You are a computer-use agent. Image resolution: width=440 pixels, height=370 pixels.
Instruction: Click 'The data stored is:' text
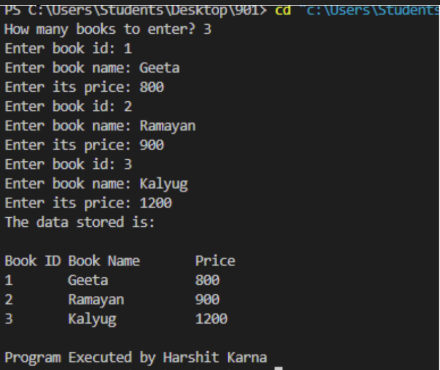point(80,222)
